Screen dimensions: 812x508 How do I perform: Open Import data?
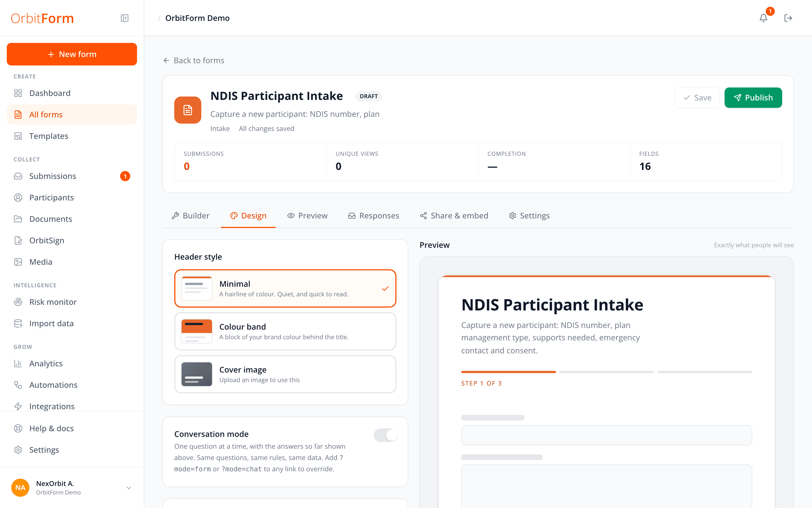(x=72, y=323)
